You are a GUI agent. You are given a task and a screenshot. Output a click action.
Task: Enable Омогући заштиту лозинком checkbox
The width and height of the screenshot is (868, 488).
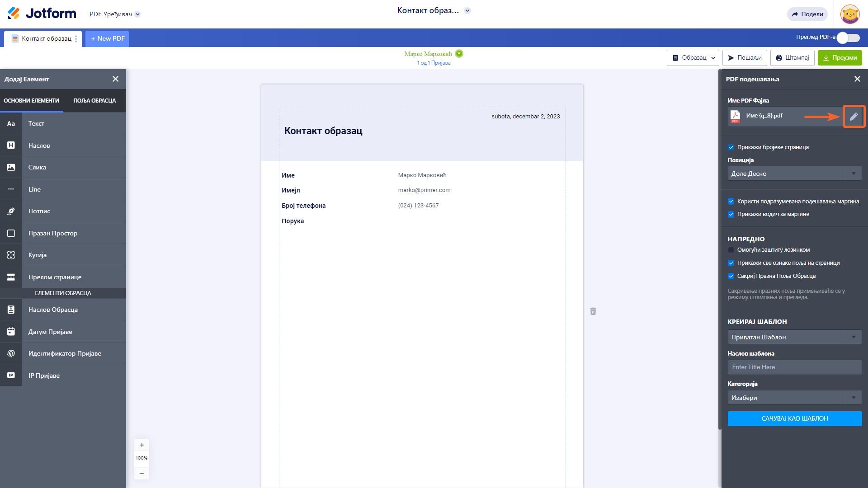[731, 250]
